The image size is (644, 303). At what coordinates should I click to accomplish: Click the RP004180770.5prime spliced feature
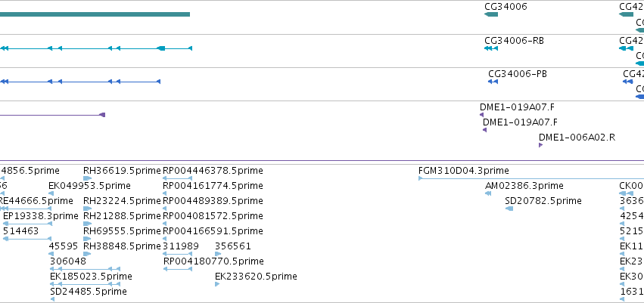177,269
